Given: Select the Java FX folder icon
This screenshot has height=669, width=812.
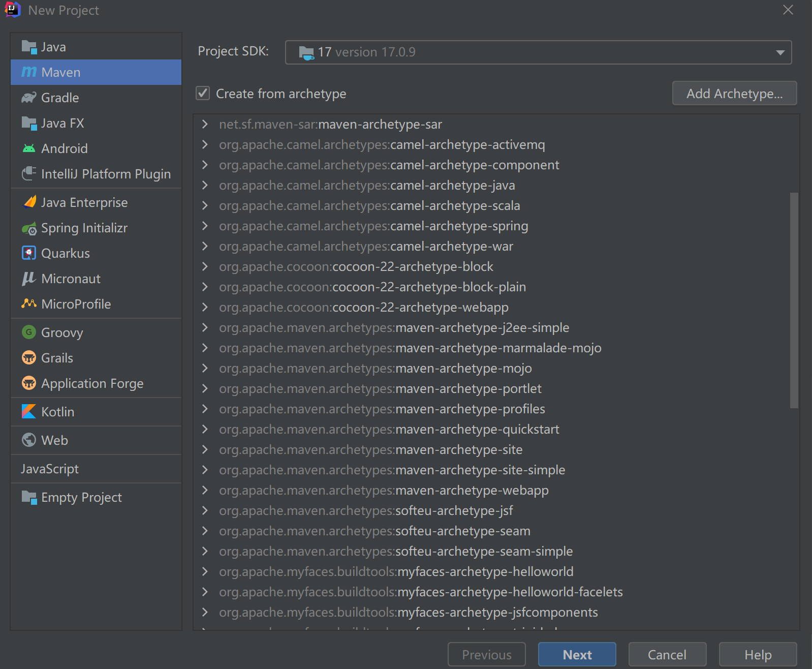Looking at the screenshot, I should [29, 123].
